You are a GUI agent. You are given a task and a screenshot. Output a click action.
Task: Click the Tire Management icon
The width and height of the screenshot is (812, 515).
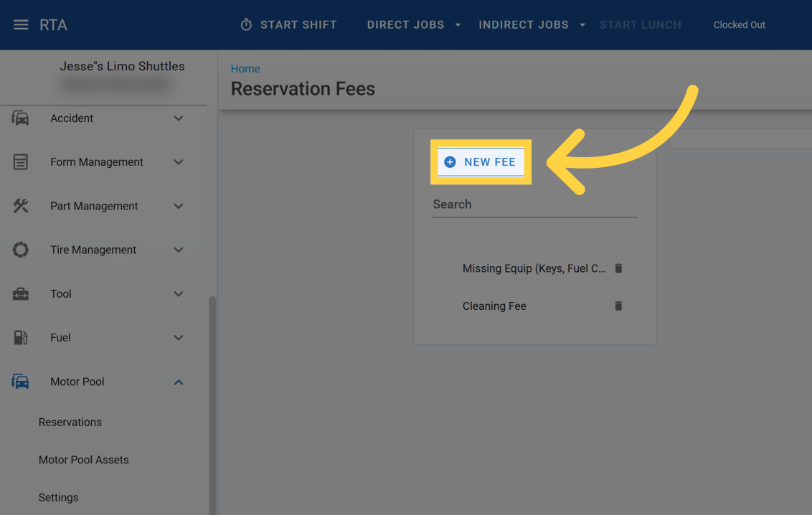pyautogui.click(x=21, y=250)
